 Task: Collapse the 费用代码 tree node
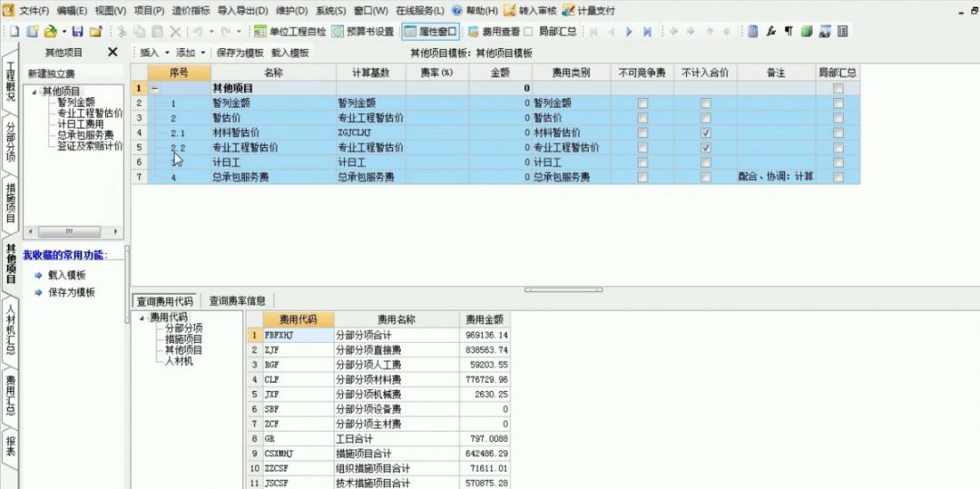pyautogui.click(x=142, y=318)
